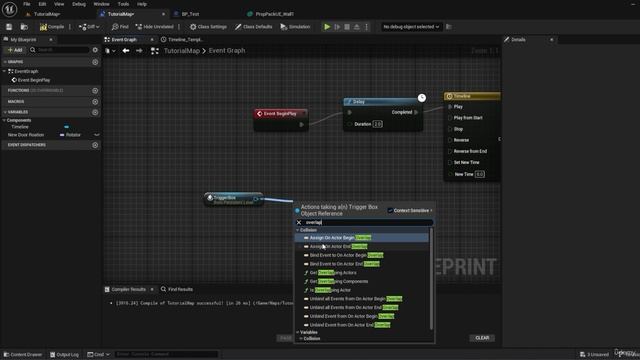Click the Skip/advance frame icon
640x360 pixels.
[337, 27]
